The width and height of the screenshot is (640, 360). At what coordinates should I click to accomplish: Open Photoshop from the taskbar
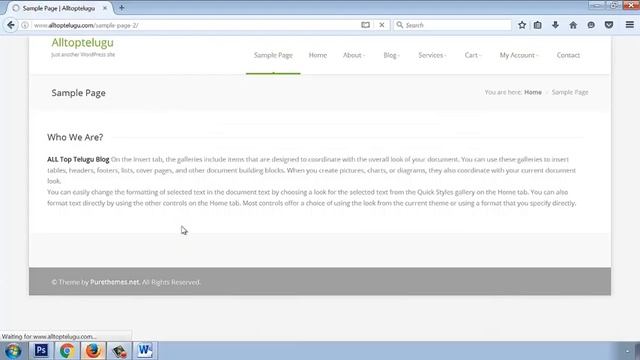(41, 351)
